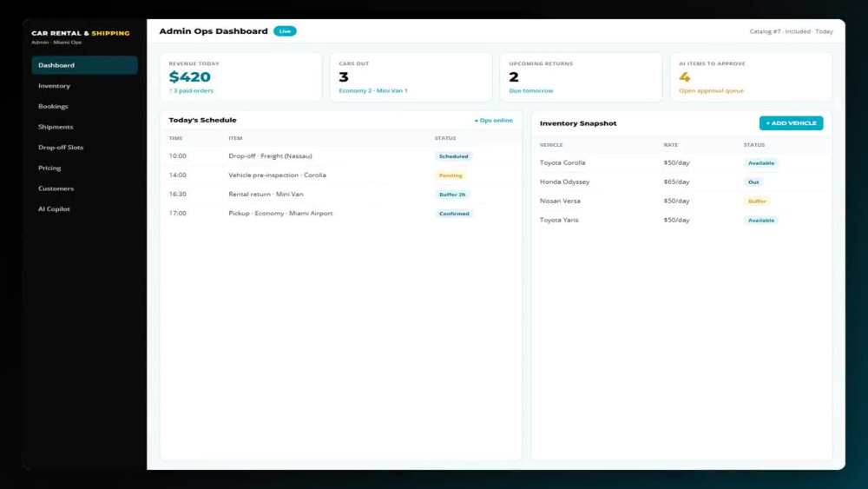The height and width of the screenshot is (489, 868).
Task: Click Toyota Yaris's Available status badge
Action: pyautogui.click(x=761, y=221)
